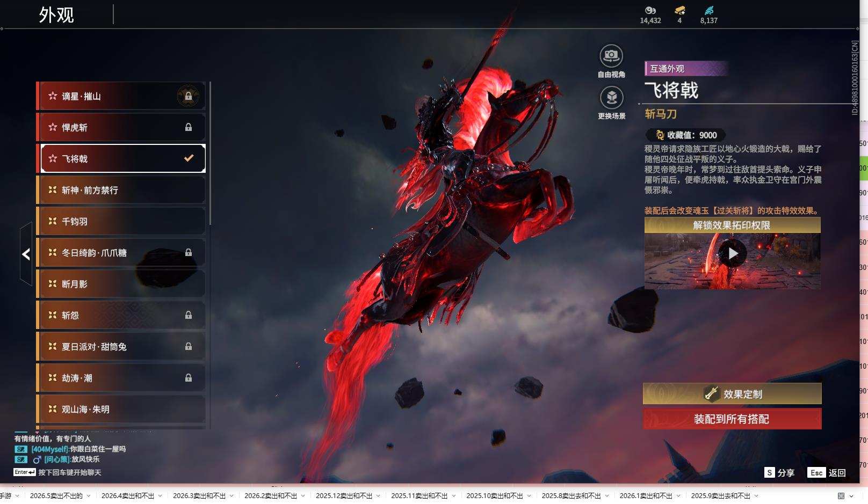Open dropdown arrow of 2026.4卖出和不出 tab

click(x=160, y=496)
